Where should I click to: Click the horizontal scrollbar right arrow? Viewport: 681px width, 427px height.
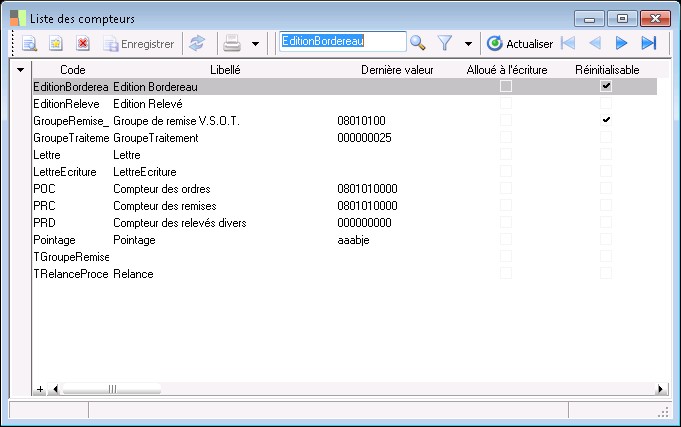(x=661, y=389)
